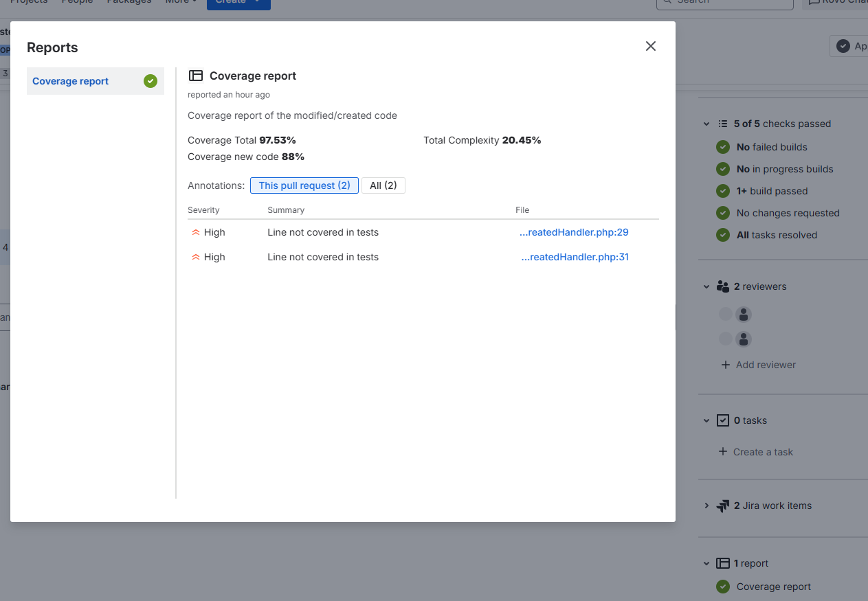Click the Add reviewer plus button
The width and height of the screenshot is (868, 601).
726,365
